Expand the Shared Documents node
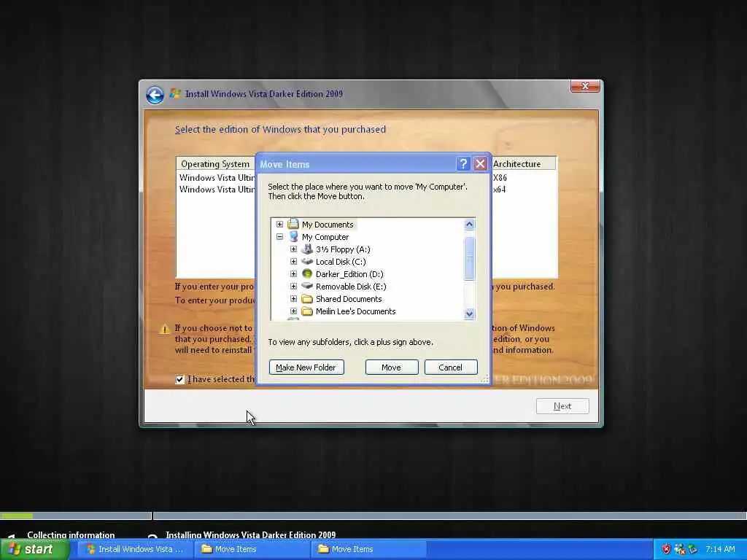 (x=293, y=298)
